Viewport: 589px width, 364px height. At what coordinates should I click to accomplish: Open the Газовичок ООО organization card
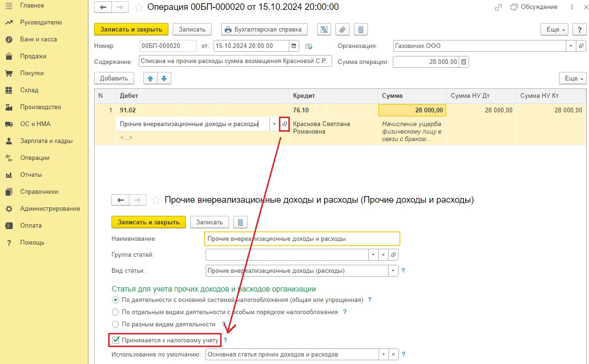[x=581, y=46]
